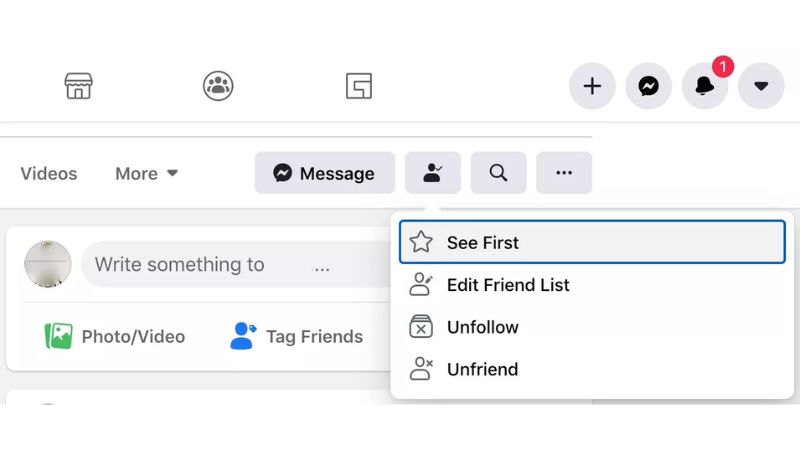Expand the More profile tabs dropdown
The image size is (800, 450).
pyautogui.click(x=146, y=173)
